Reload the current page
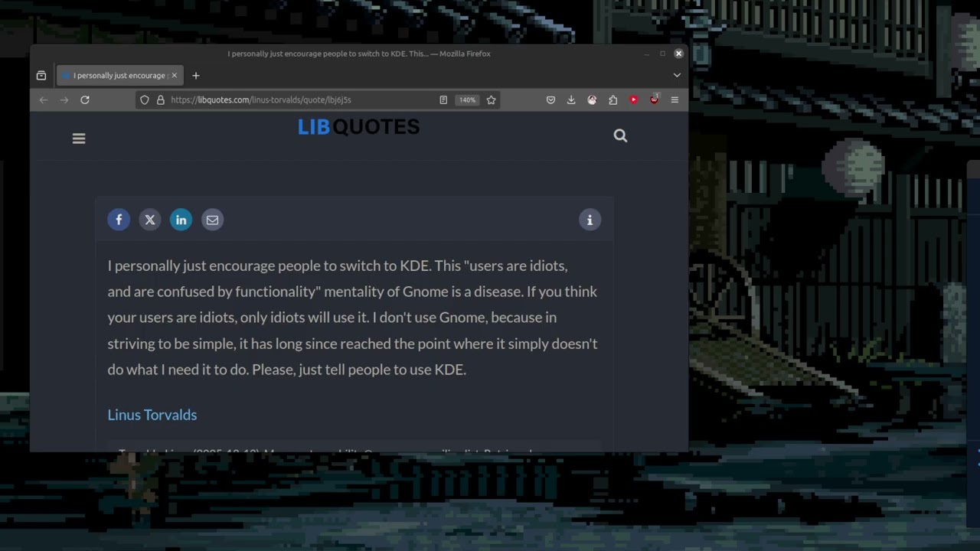 pos(85,99)
